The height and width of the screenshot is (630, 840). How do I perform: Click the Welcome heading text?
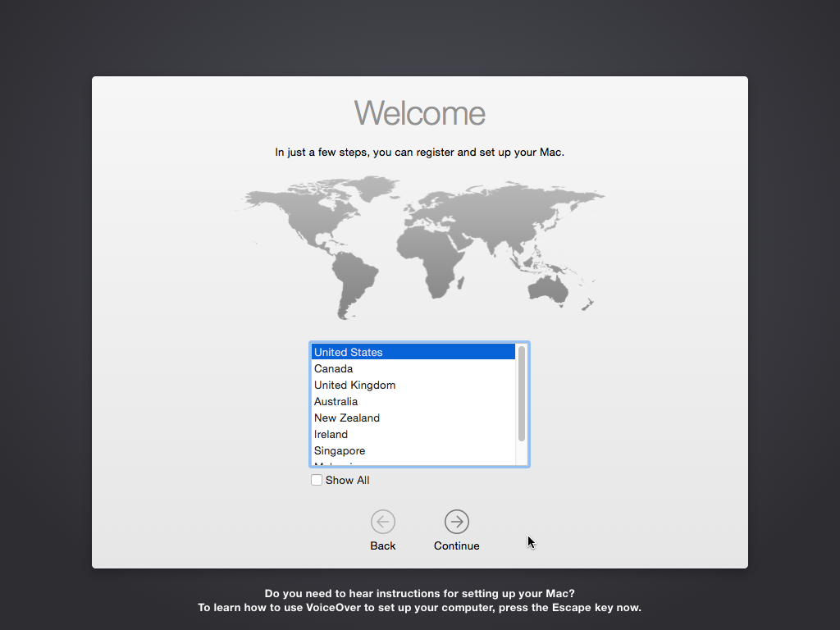tap(420, 113)
